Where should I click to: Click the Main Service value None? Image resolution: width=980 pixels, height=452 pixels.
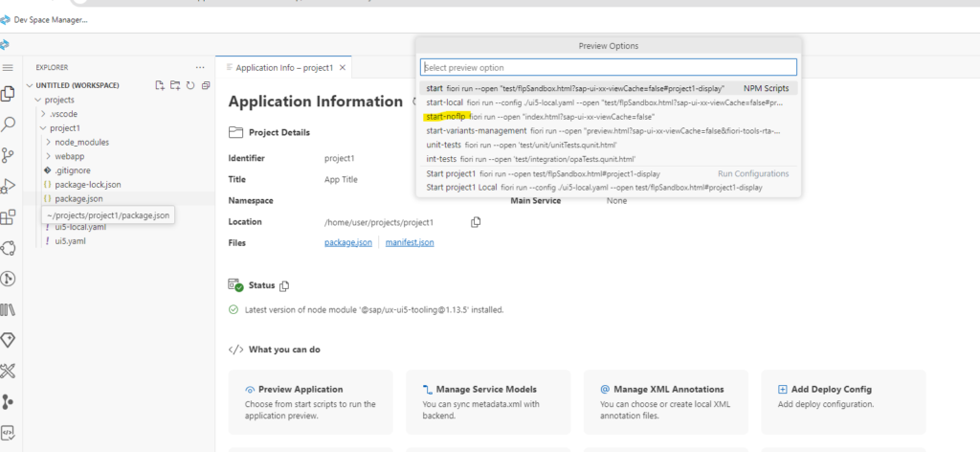(x=616, y=201)
